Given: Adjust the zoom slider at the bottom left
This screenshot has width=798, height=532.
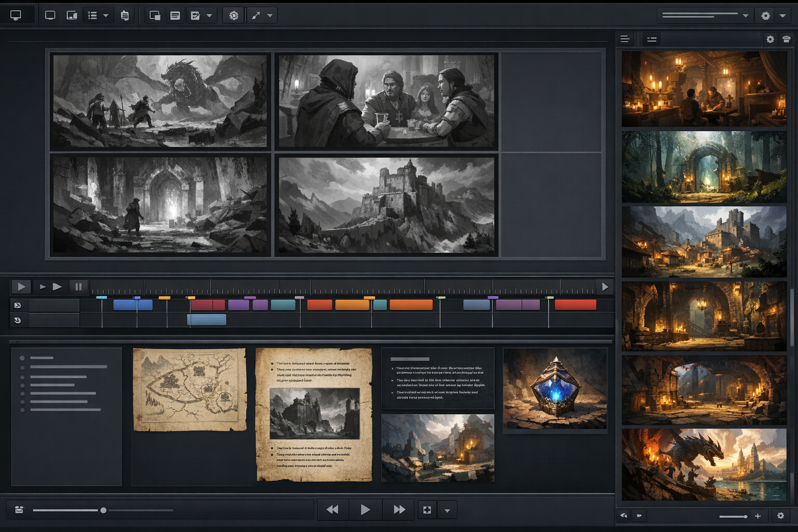Looking at the screenshot, I should 103,510.
